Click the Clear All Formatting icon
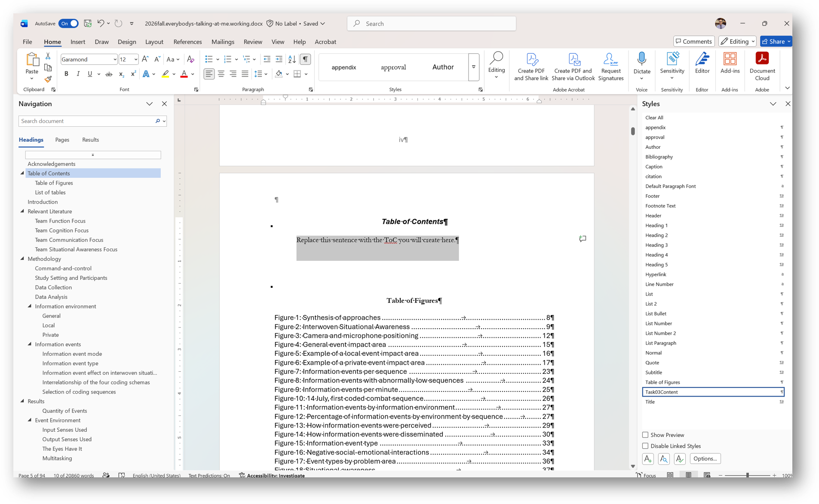 pyautogui.click(x=190, y=59)
